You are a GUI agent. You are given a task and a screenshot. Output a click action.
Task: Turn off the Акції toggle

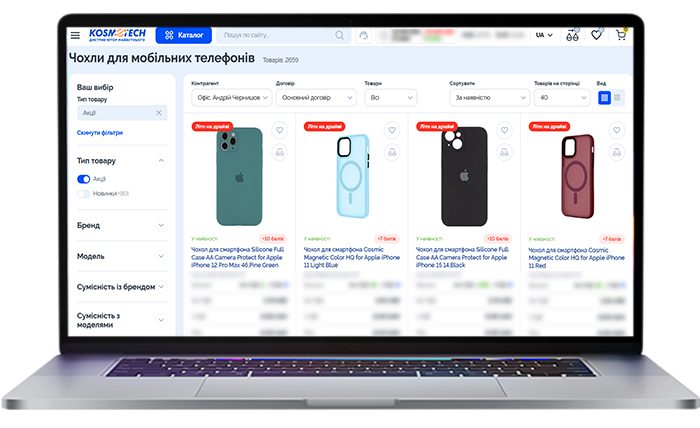(x=83, y=179)
